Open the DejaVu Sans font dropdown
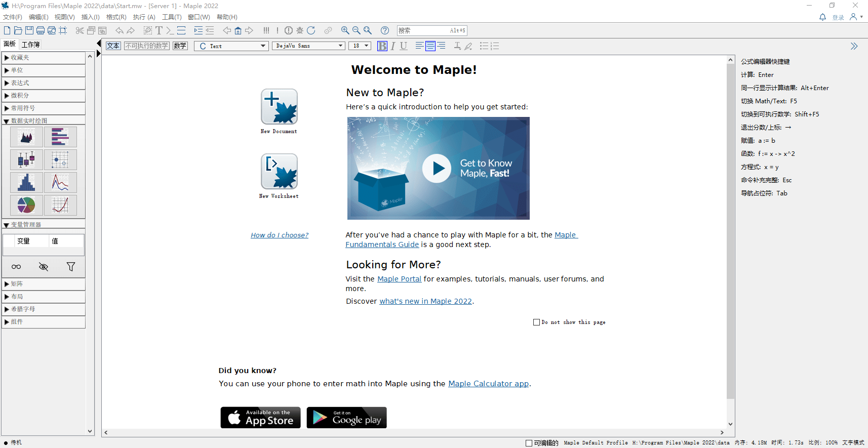This screenshot has width=868, height=448. 308,46
